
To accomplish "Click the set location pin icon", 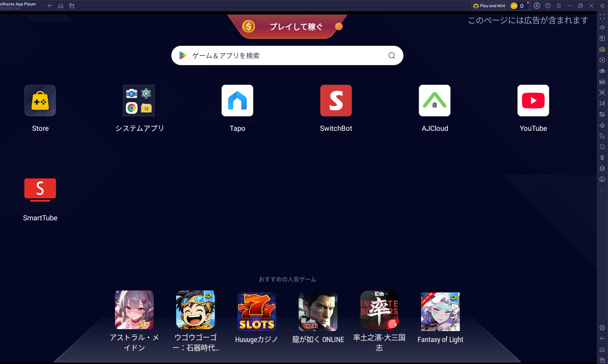I will pos(602,158).
